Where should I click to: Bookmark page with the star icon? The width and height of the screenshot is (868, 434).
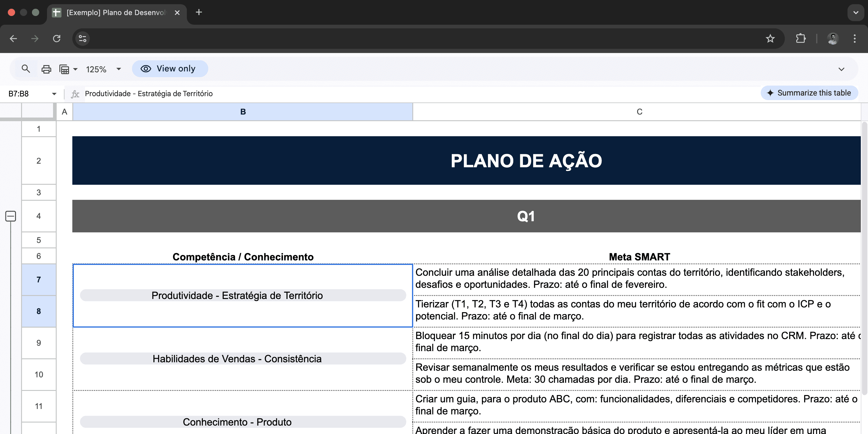coord(770,38)
